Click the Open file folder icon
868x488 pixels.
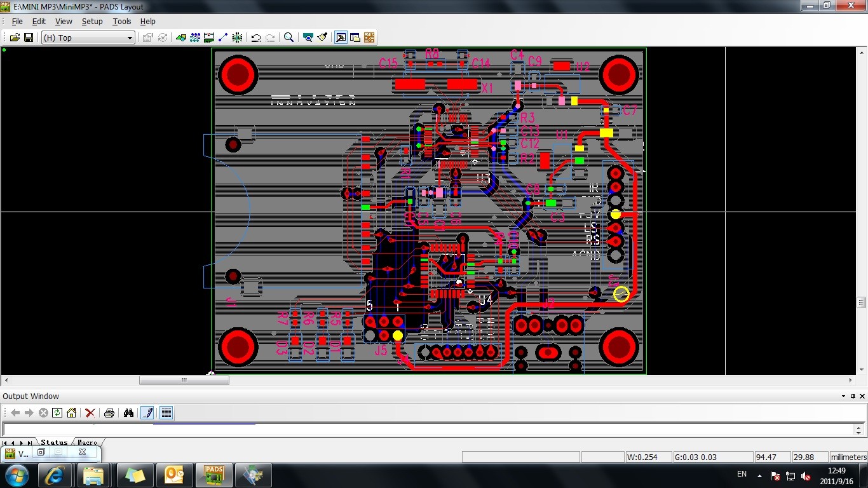coord(15,37)
